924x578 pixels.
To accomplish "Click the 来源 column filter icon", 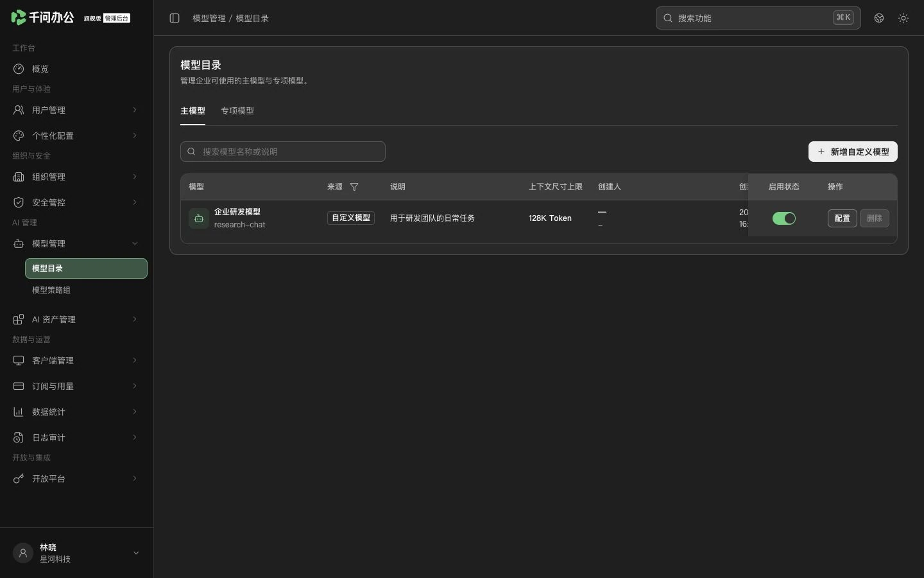I will (354, 187).
